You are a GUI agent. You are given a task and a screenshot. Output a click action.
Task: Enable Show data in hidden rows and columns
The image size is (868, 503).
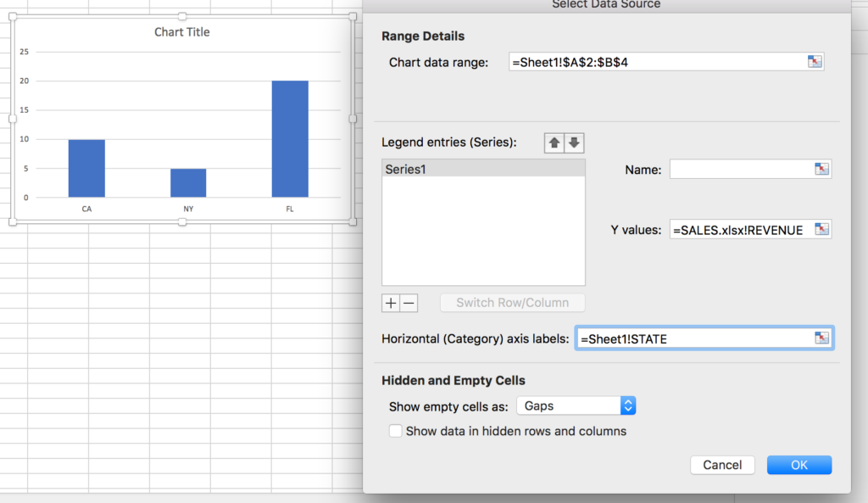click(x=395, y=431)
